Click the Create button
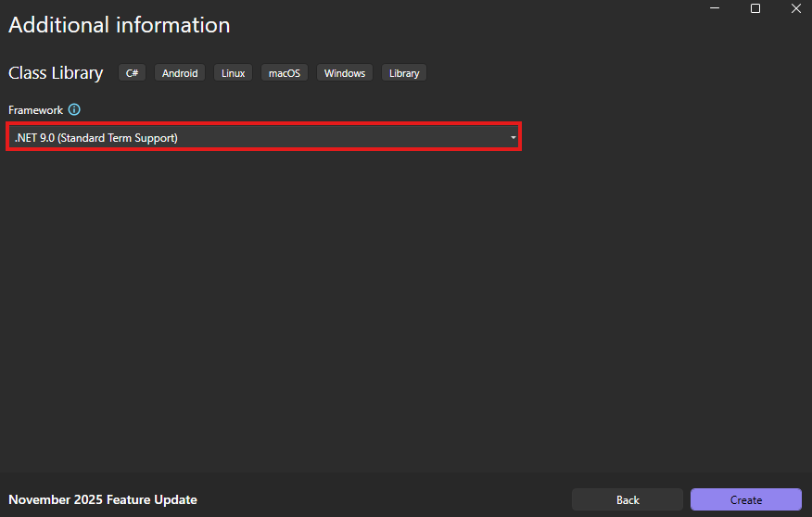 pyautogui.click(x=745, y=499)
